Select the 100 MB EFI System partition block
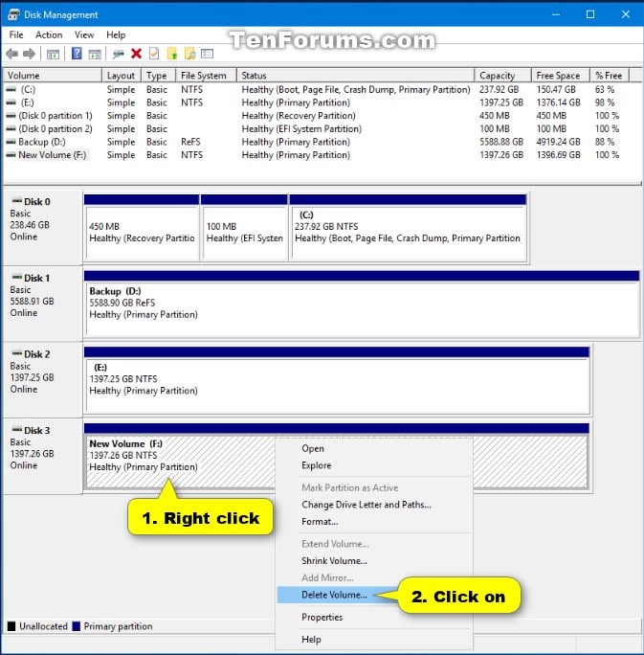The height and width of the screenshot is (655, 644). point(244,228)
